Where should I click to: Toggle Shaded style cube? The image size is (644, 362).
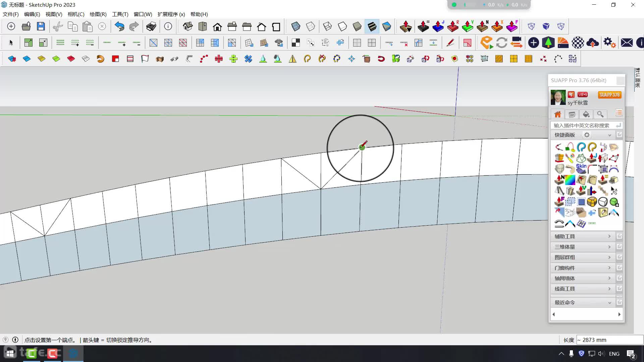[357, 26]
